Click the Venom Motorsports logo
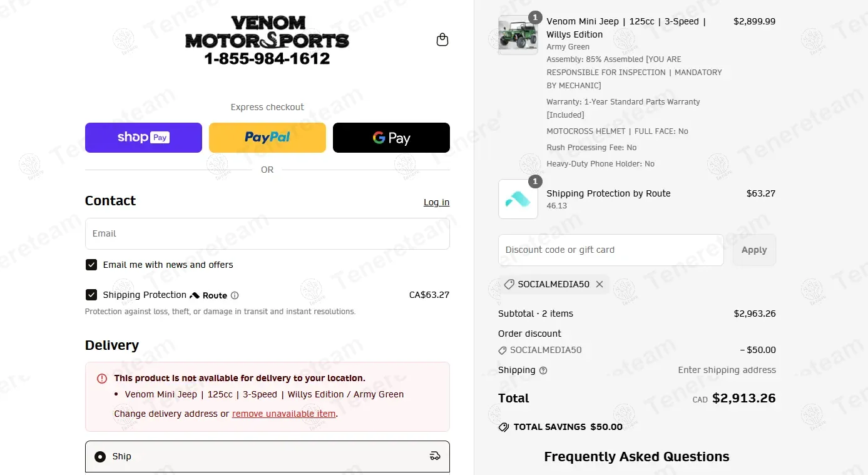This screenshot has width=868, height=475. point(267,41)
